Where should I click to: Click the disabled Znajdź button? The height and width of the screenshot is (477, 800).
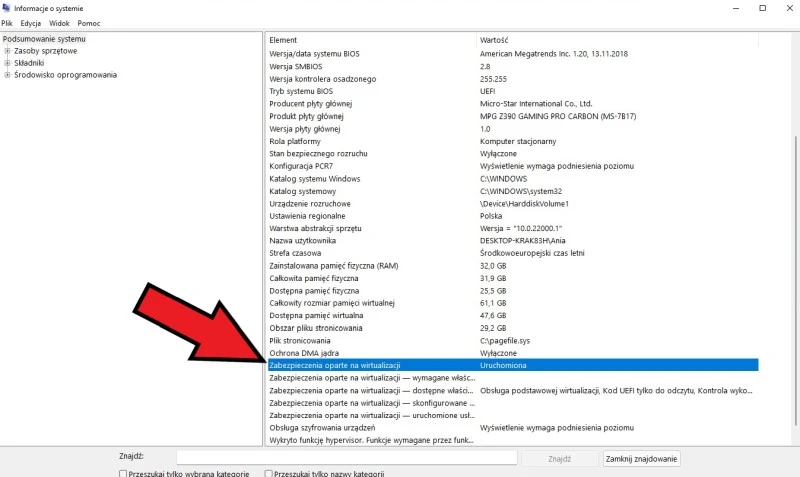[559, 459]
